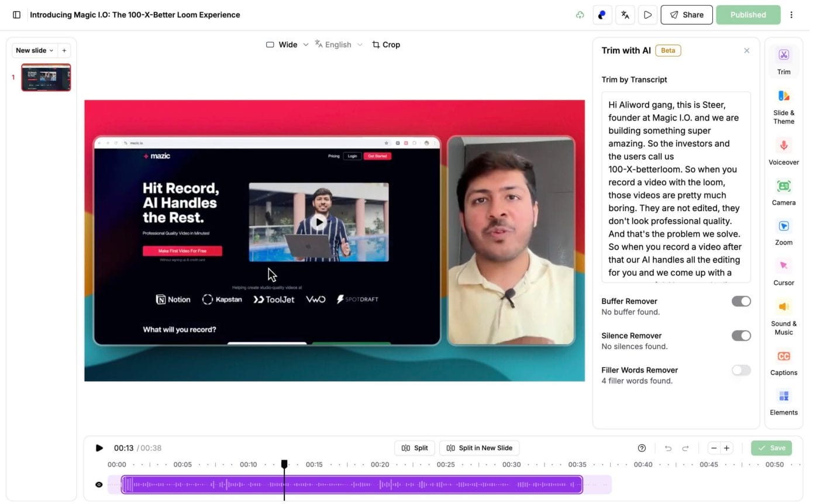Viewport: 813px width, 504px height.
Task: Open the Cursor settings tool
Action: (x=783, y=272)
